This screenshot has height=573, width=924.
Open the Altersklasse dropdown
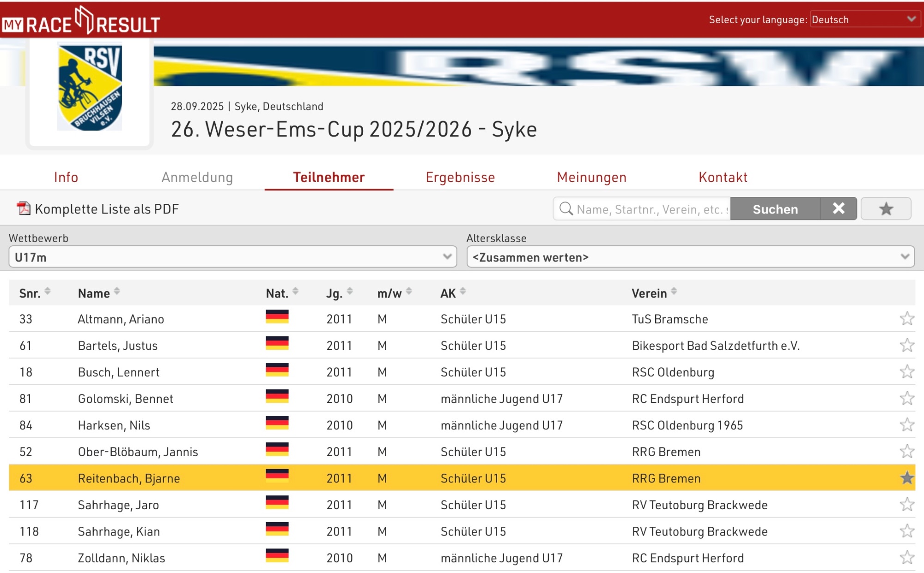690,257
